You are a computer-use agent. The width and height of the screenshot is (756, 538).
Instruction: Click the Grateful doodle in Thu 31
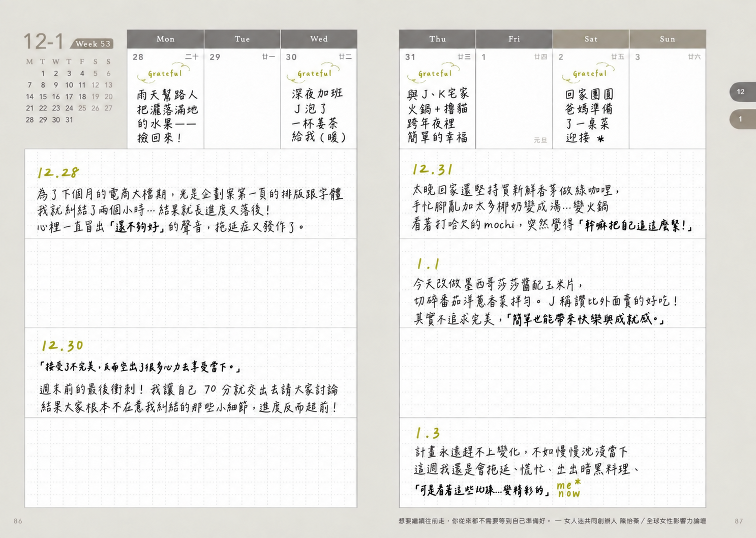pyautogui.click(x=433, y=73)
